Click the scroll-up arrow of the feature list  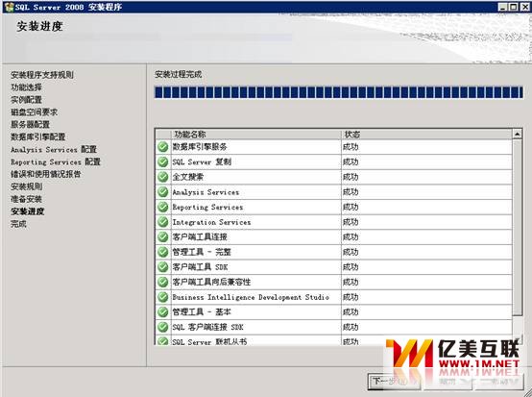pos(517,135)
